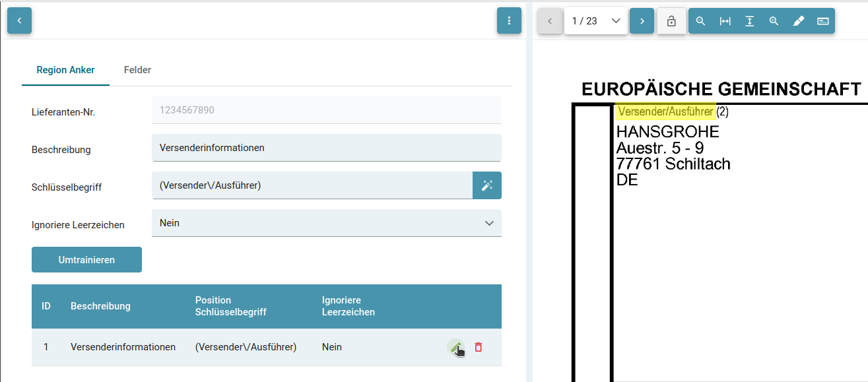Select the Region Anker tab
The width and height of the screenshot is (868, 382).
(x=65, y=70)
